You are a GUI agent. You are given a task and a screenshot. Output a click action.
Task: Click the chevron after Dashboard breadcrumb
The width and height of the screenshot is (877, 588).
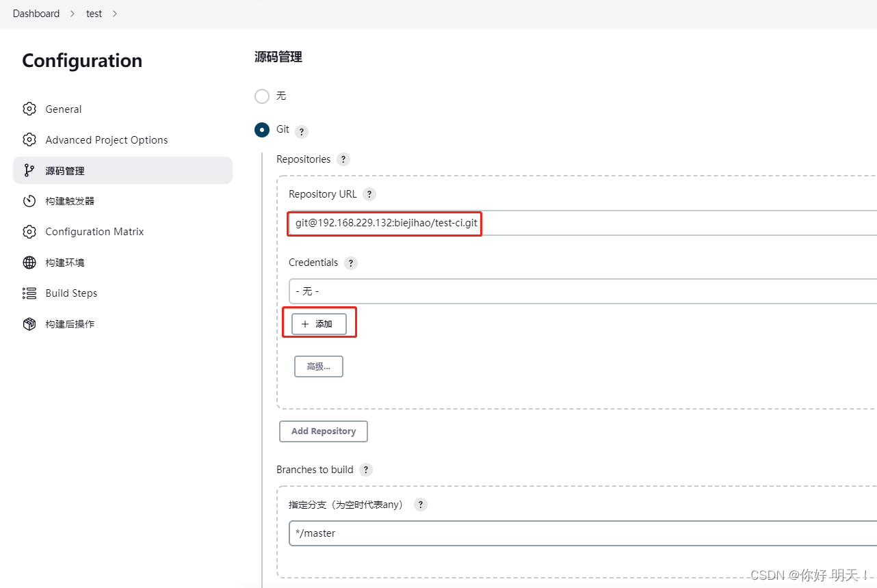[x=72, y=14]
